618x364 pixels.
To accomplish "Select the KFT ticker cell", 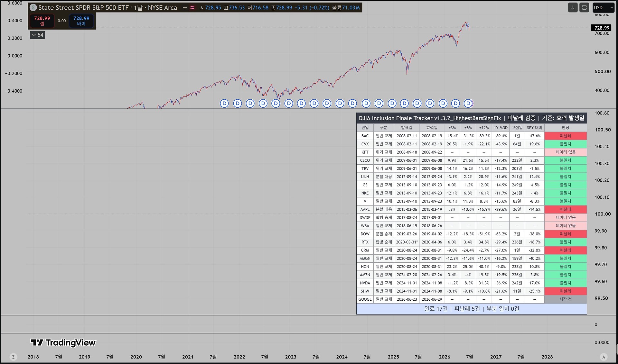I will click(365, 152).
